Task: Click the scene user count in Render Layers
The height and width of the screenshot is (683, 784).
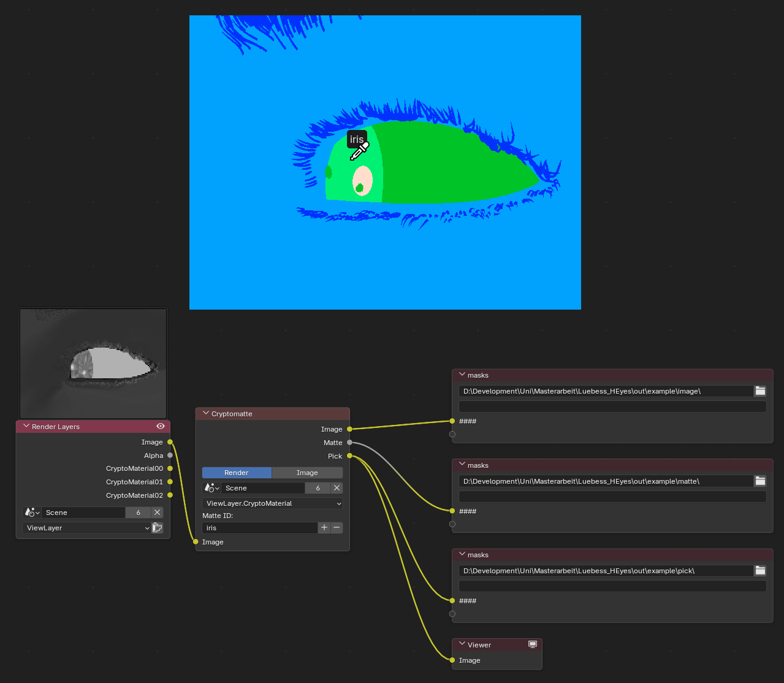Action: 138,513
